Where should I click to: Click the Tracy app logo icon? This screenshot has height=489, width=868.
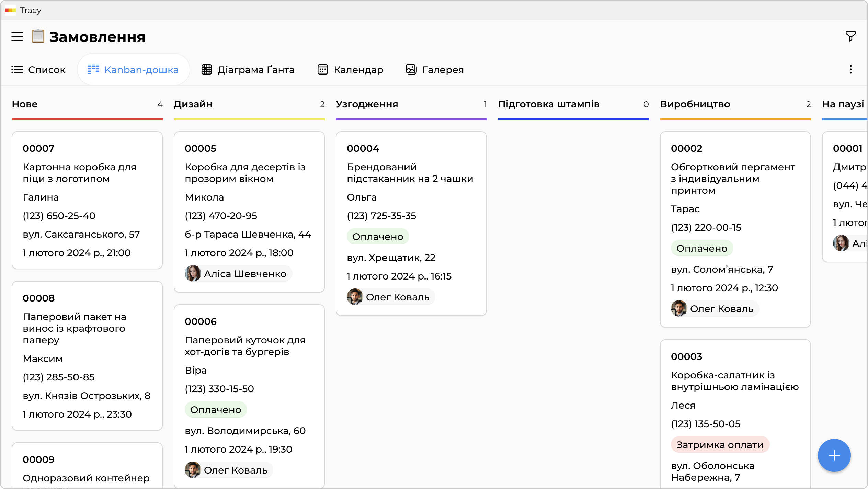coord(10,10)
